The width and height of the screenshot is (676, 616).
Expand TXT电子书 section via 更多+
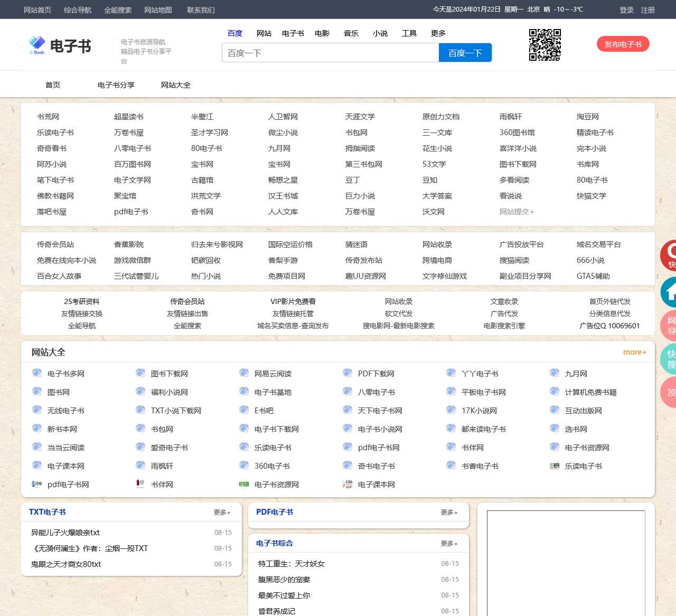222,512
